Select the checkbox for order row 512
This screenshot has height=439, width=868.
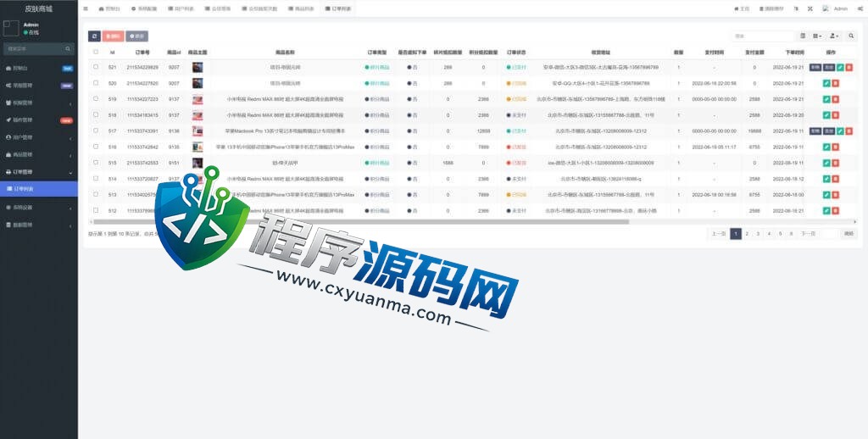pyautogui.click(x=96, y=210)
